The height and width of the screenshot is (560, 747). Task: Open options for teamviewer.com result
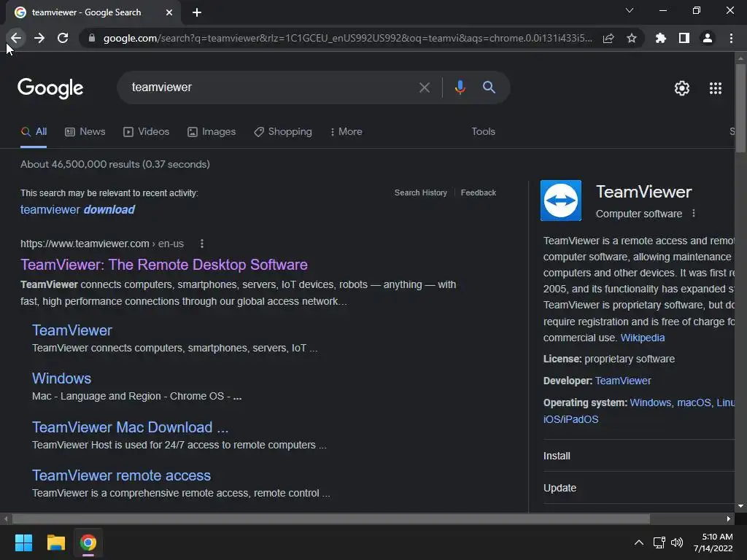click(x=202, y=244)
